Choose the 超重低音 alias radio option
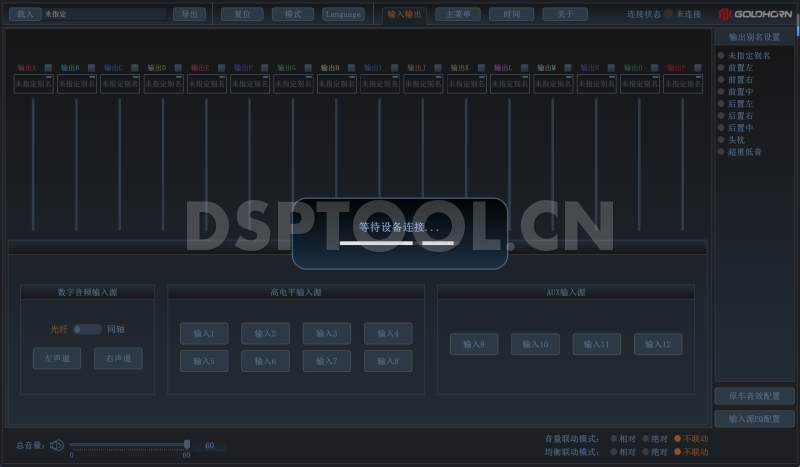The height and width of the screenshot is (467, 800). tap(721, 152)
